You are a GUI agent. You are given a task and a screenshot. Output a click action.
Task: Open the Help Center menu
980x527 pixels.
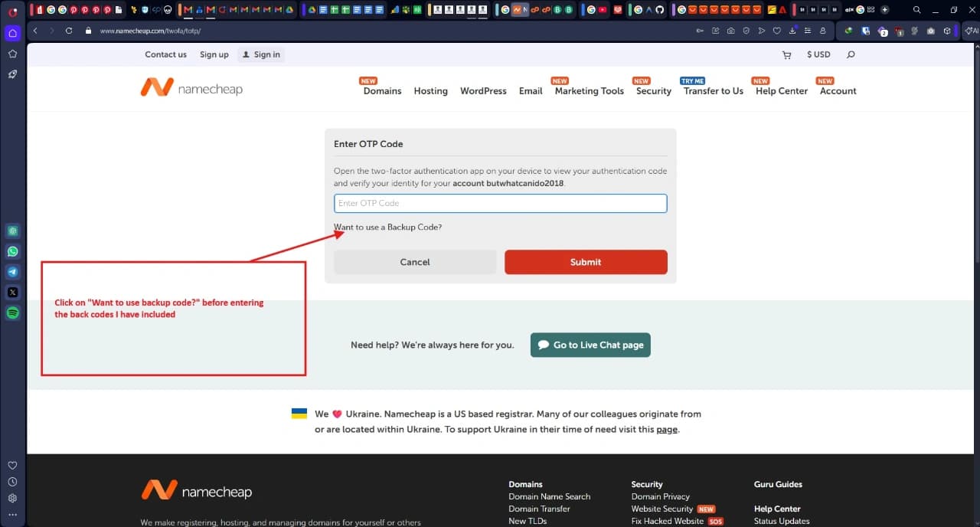(782, 90)
